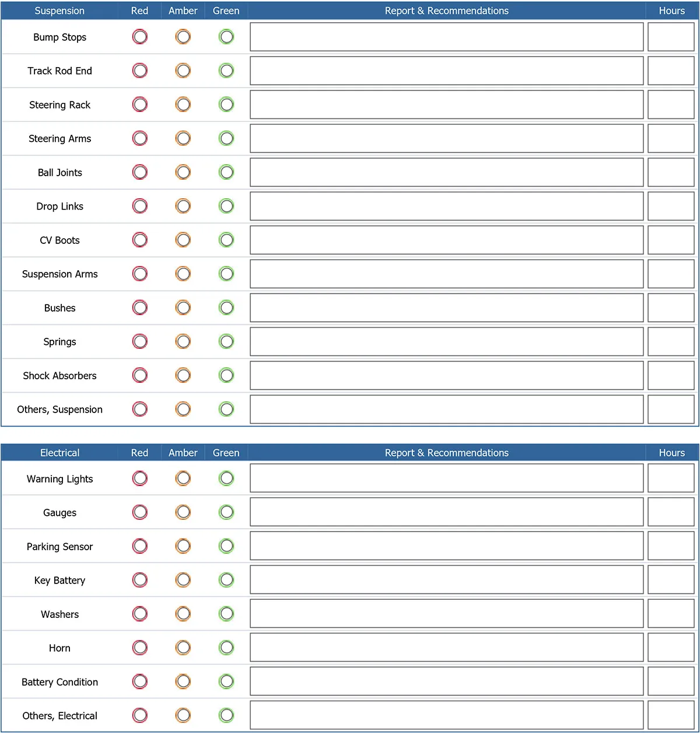Set Battery Condition to Green
This screenshot has height=734, width=700.
pos(226,681)
